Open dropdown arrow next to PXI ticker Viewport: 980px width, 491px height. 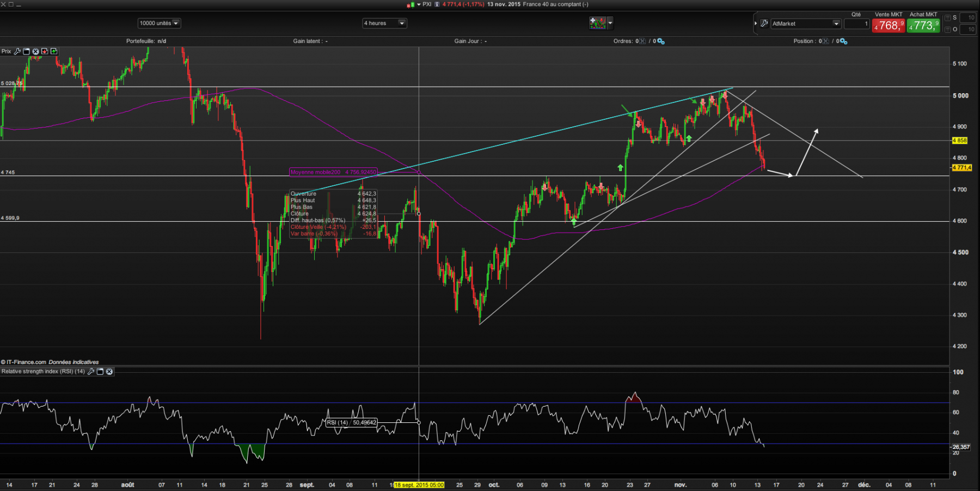[419, 4]
